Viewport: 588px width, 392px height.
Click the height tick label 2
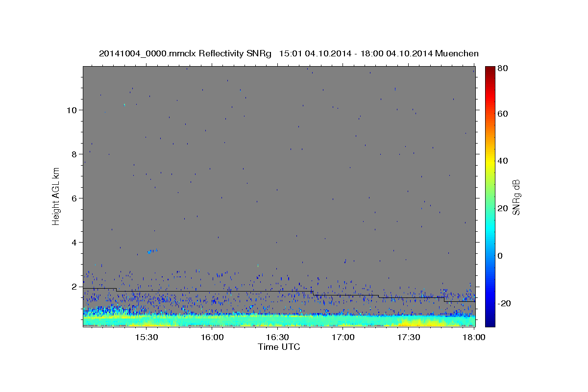coord(75,286)
